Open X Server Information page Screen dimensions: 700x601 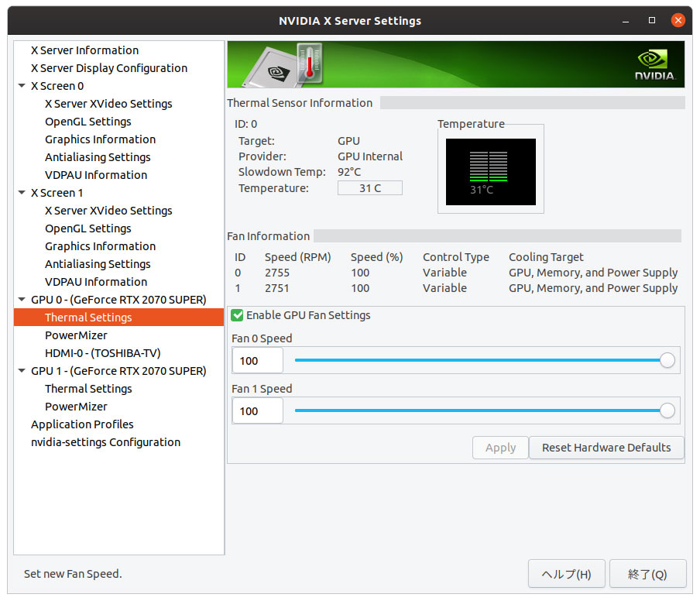(x=85, y=50)
